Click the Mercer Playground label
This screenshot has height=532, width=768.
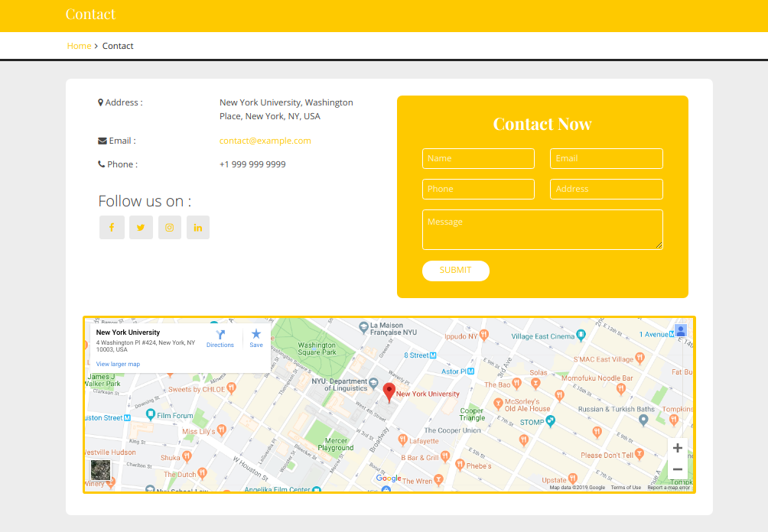click(x=336, y=444)
